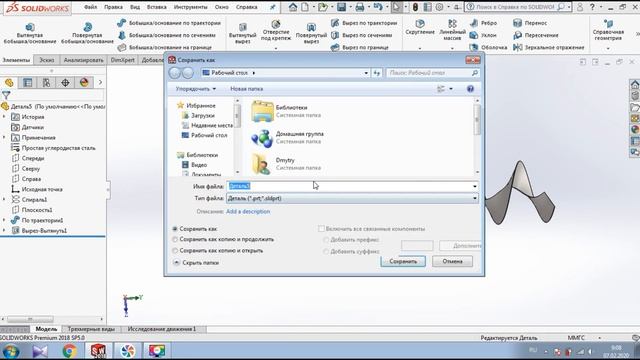Screen dimensions: 640x360
Task: Choose Бобышка/основание по траектории
Action: [x=169, y=23]
